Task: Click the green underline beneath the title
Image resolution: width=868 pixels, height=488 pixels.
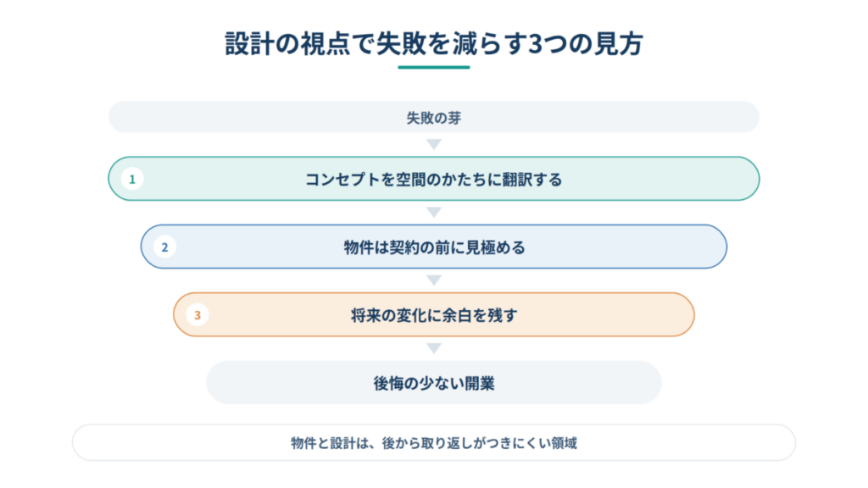Action: tap(434, 68)
